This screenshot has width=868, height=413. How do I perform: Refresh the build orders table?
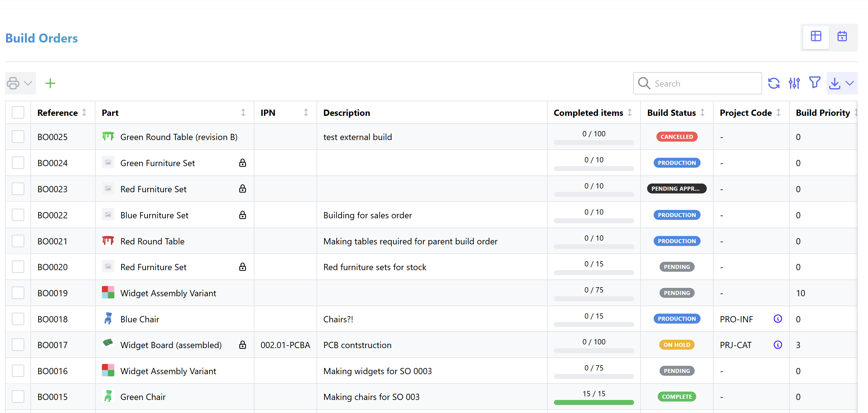click(x=774, y=83)
